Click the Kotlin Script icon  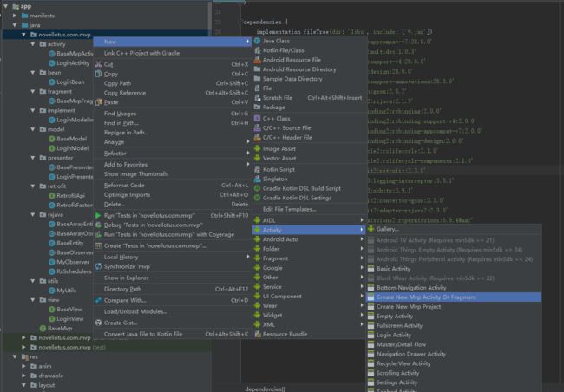(257, 169)
